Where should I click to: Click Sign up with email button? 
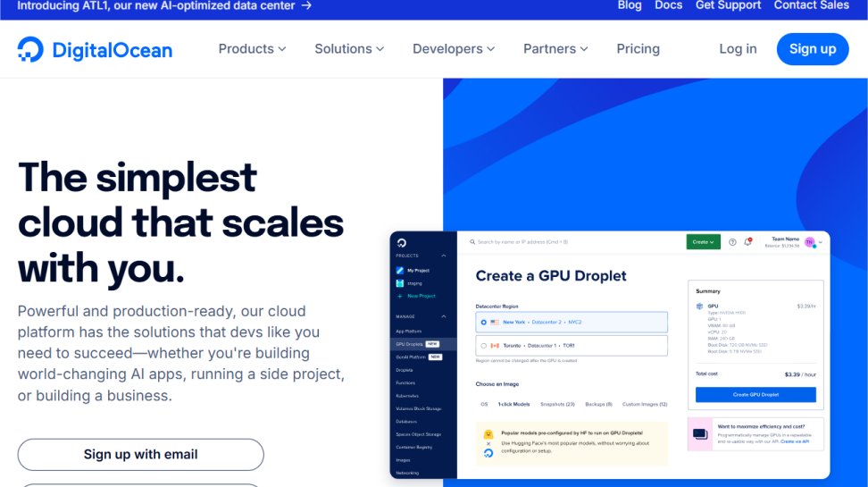(140, 455)
